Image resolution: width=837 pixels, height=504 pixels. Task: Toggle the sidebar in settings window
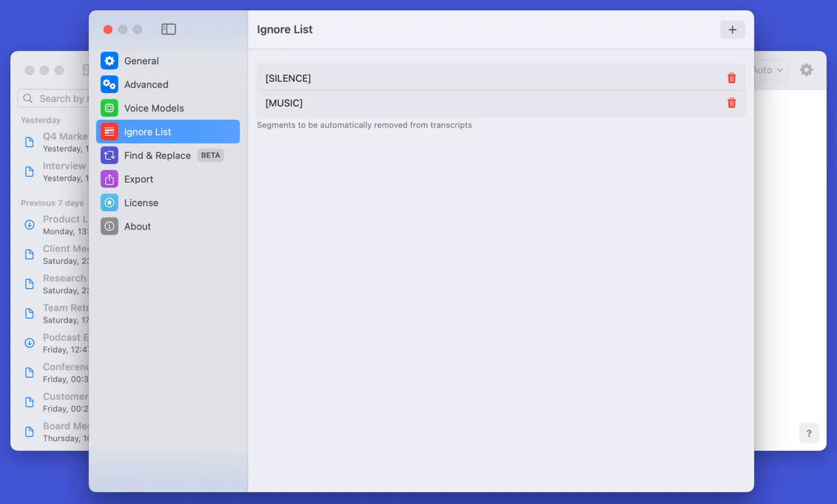click(168, 29)
